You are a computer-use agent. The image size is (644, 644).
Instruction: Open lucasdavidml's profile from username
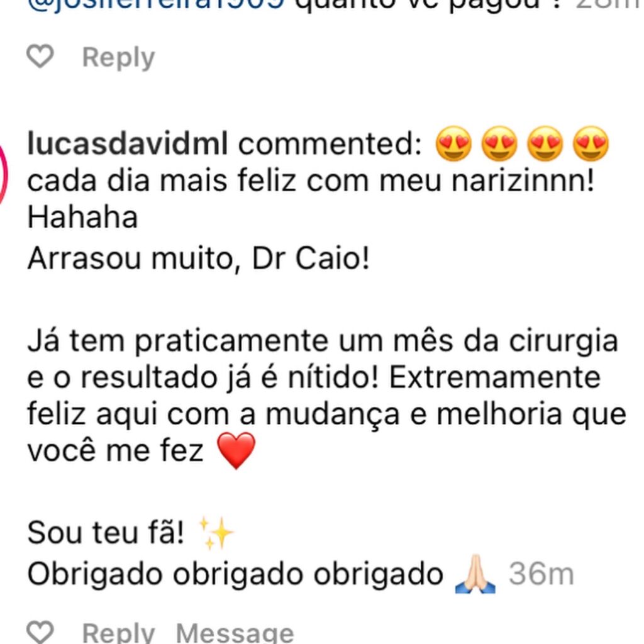pos(127,144)
